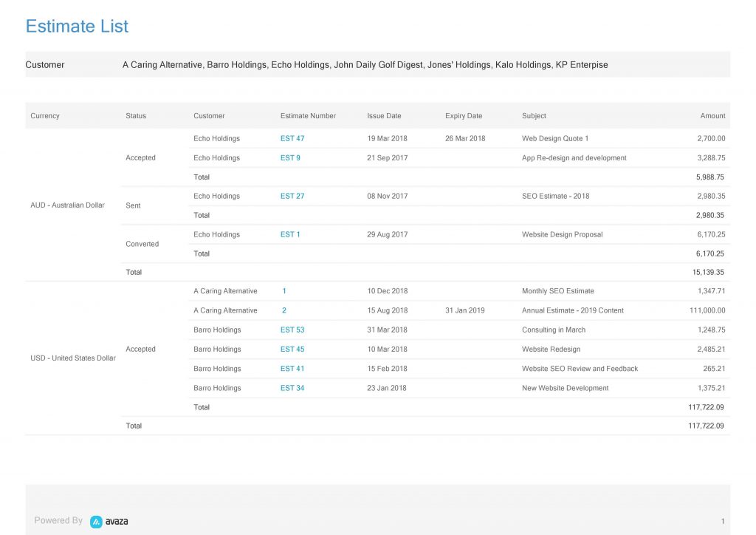Select issue date 15 Feb 2018
This screenshot has width=756, height=535.
click(387, 369)
